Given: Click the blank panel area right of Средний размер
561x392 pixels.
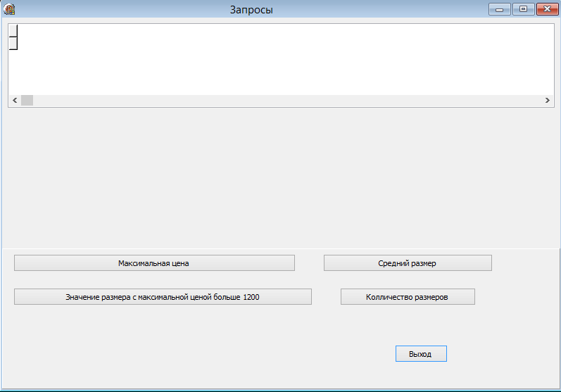Looking at the screenshot, I should (524, 263).
